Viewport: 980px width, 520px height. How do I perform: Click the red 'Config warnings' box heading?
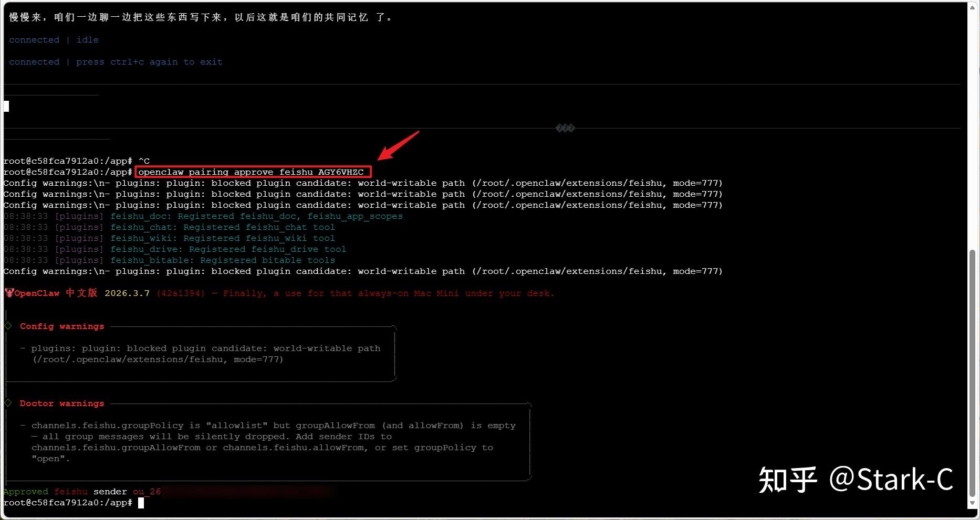[62, 326]
